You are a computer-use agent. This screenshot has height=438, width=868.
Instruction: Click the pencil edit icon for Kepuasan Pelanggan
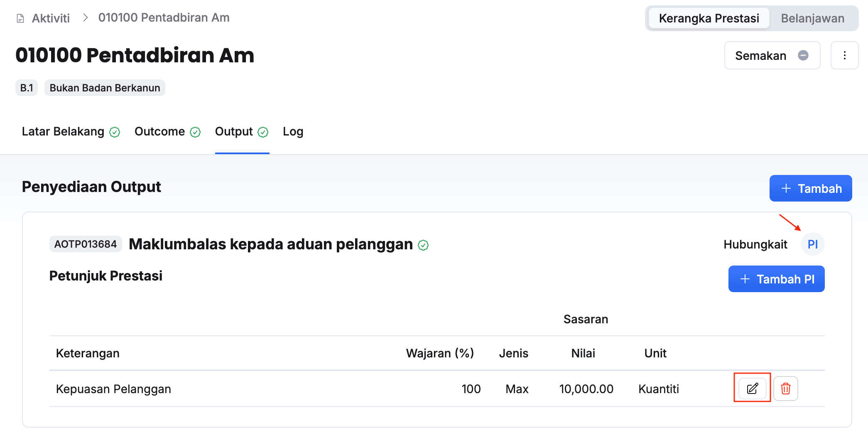click(x=752, y=389)
